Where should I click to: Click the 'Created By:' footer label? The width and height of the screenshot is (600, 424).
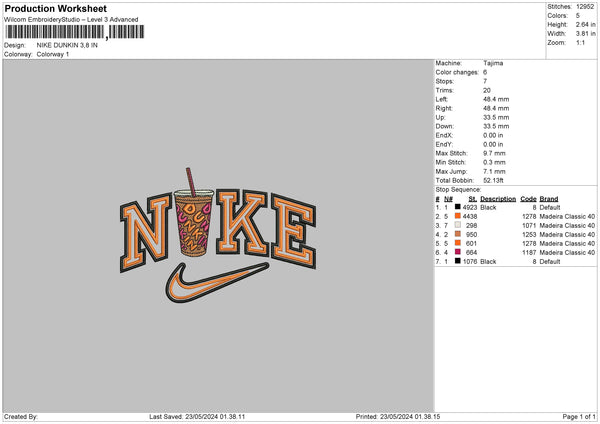tap(21, 417)
